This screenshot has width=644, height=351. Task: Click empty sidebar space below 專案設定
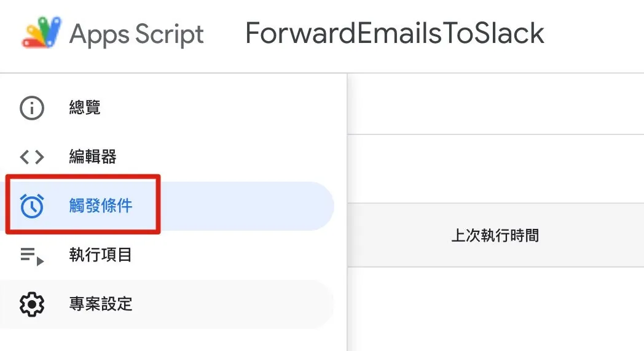click(173, 341)
